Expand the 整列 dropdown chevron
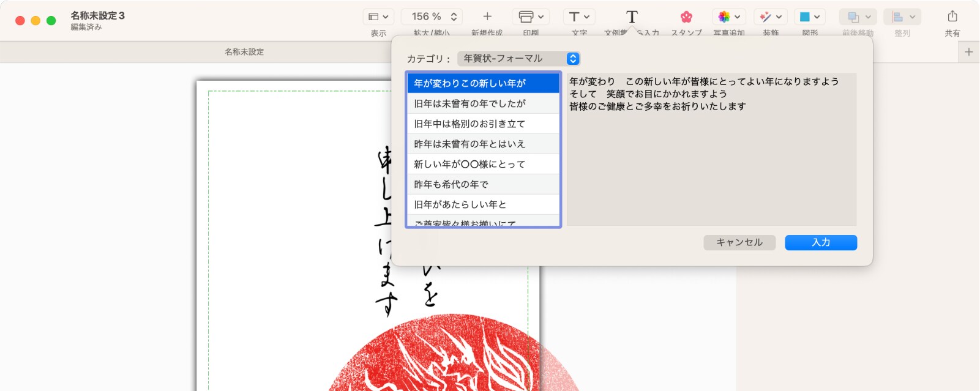This screenshot has width=980, height=391. (912, 17)
